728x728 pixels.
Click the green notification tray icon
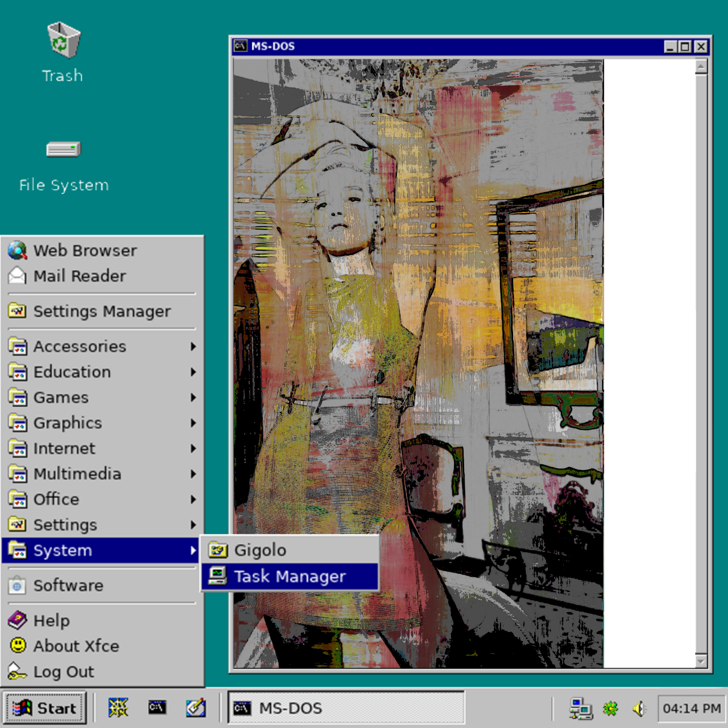(x=610, y=709)
